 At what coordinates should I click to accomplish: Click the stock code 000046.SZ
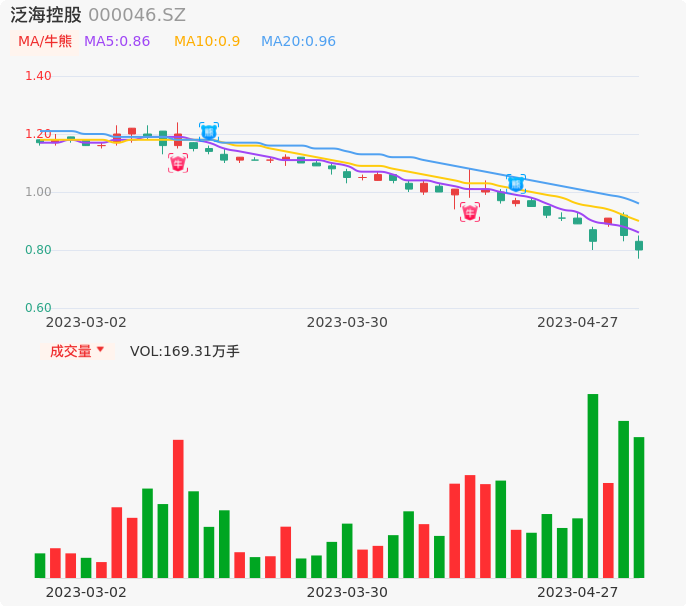pyautogui.click(x=137, y=15)
